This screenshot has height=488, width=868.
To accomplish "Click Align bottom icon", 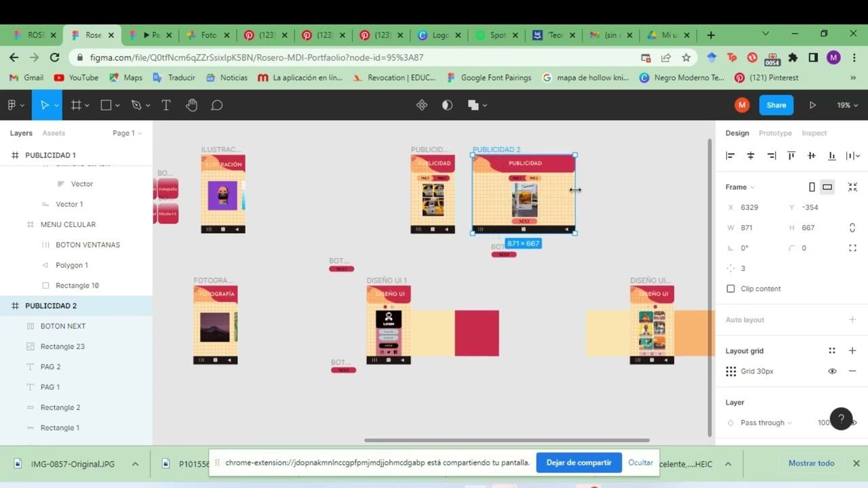I will coord(832,156).
